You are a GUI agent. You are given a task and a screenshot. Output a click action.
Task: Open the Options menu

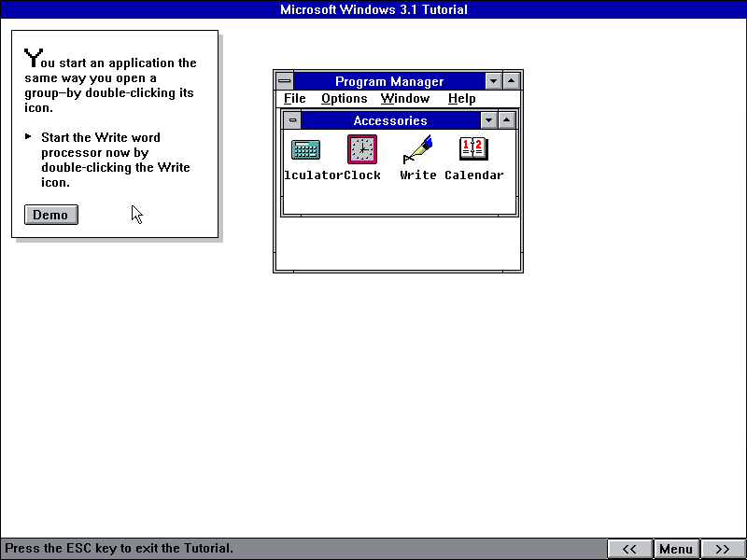pos(344,99)
